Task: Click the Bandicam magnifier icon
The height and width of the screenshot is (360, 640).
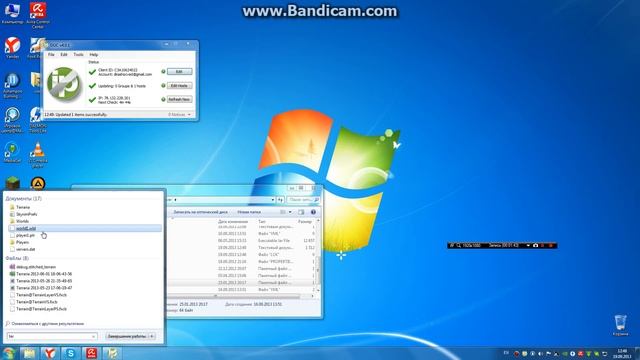Action: click(458, 245)
